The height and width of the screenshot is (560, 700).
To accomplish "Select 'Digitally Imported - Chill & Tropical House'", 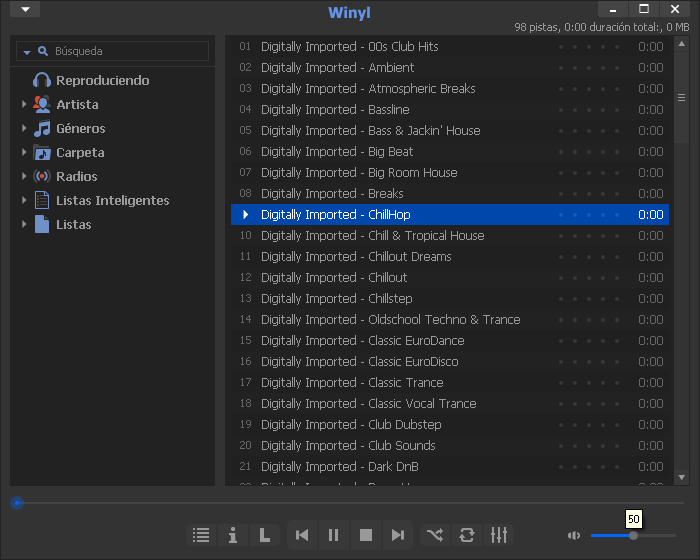I will coord(450,235).
